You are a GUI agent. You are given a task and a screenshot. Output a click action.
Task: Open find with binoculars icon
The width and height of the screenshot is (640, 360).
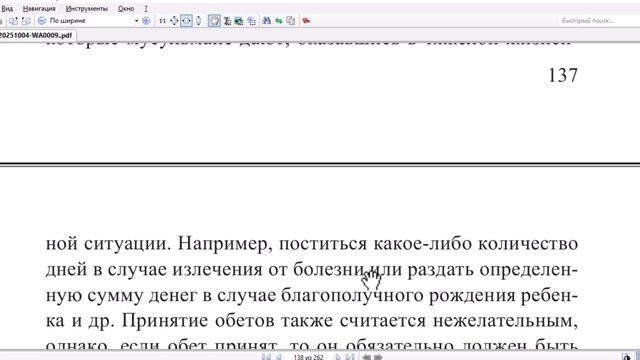[x=267, y=21]
